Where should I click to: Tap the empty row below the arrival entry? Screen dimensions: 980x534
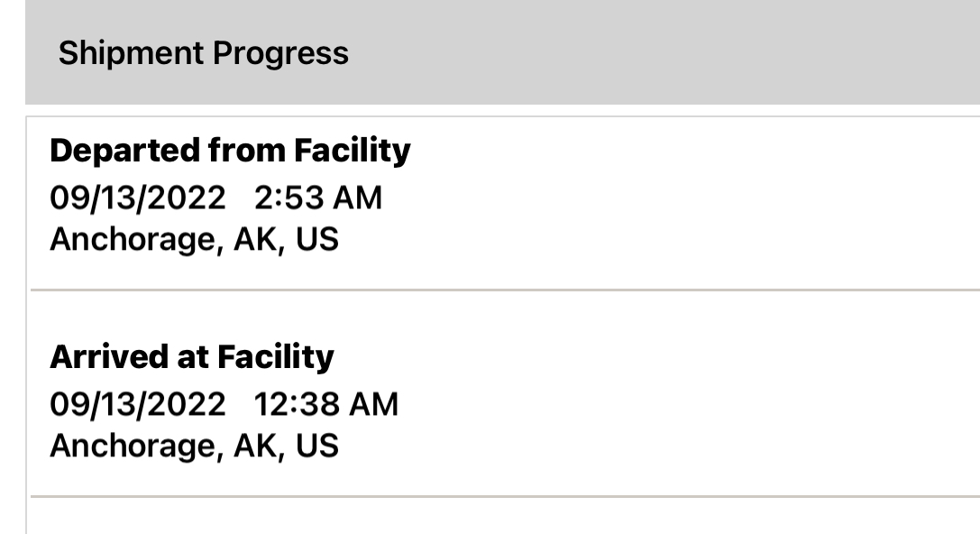coord(505,517)
